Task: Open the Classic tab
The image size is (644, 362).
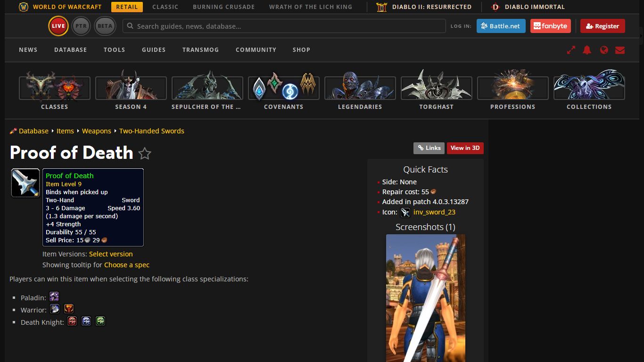Action: pyautogui.click(x=165, y=7)
